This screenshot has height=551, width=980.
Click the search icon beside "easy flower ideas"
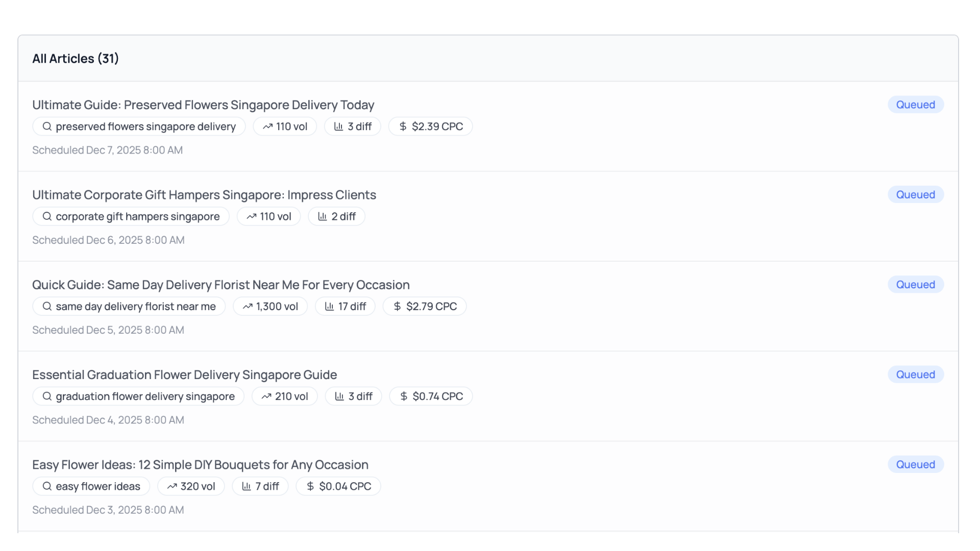47,486
